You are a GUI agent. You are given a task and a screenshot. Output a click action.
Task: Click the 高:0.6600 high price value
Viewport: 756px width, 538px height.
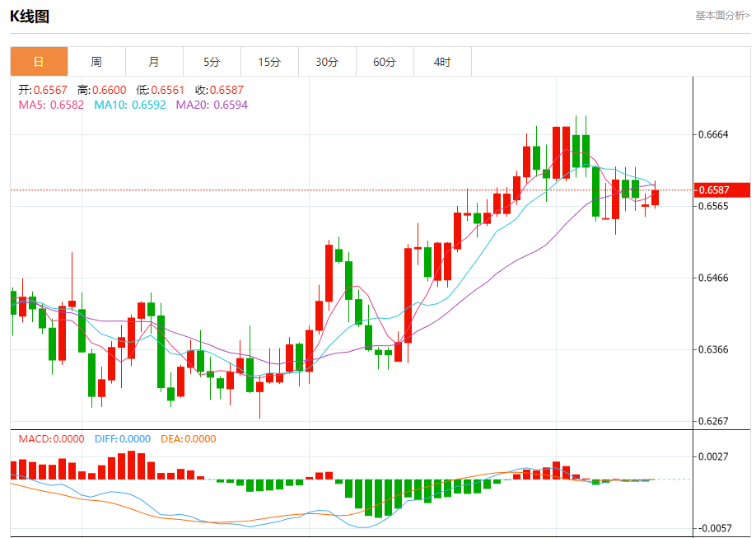(102, 91)
